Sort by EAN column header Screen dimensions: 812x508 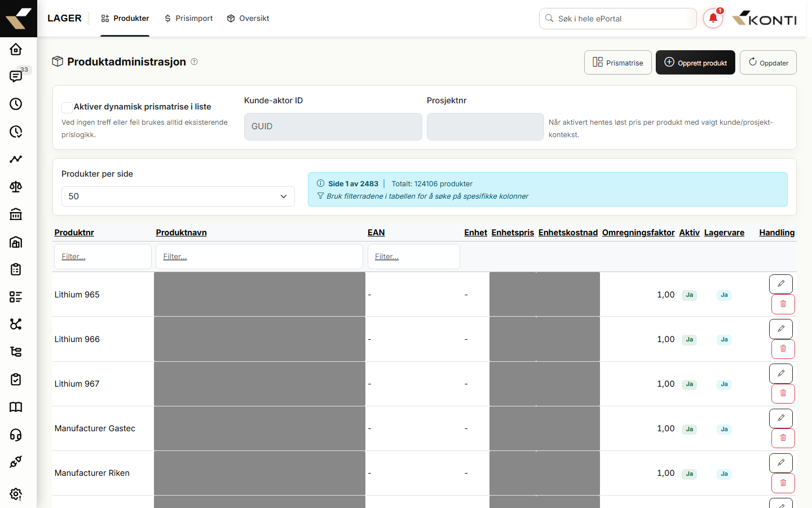(x=376, y=233)
